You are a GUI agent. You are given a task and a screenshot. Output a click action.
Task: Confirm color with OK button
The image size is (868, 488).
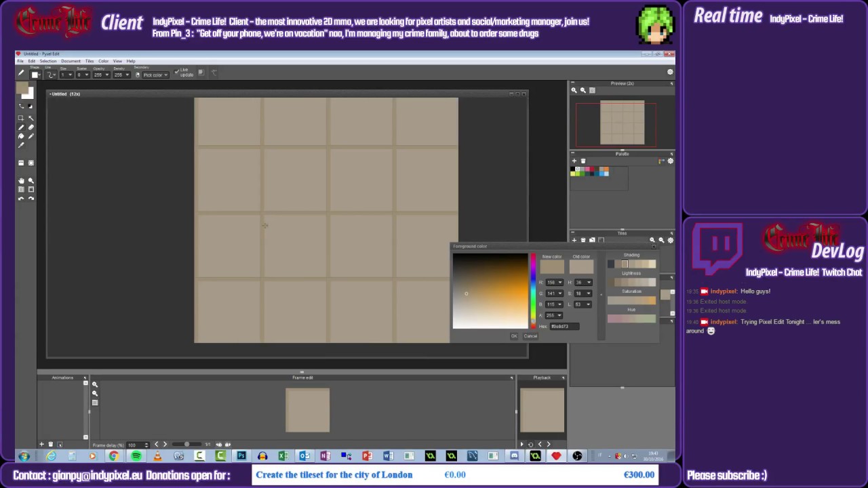coord(514,336)
